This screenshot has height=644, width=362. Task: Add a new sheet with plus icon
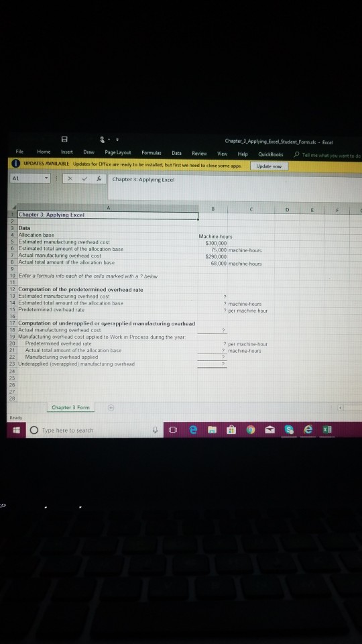coord(111,408)
